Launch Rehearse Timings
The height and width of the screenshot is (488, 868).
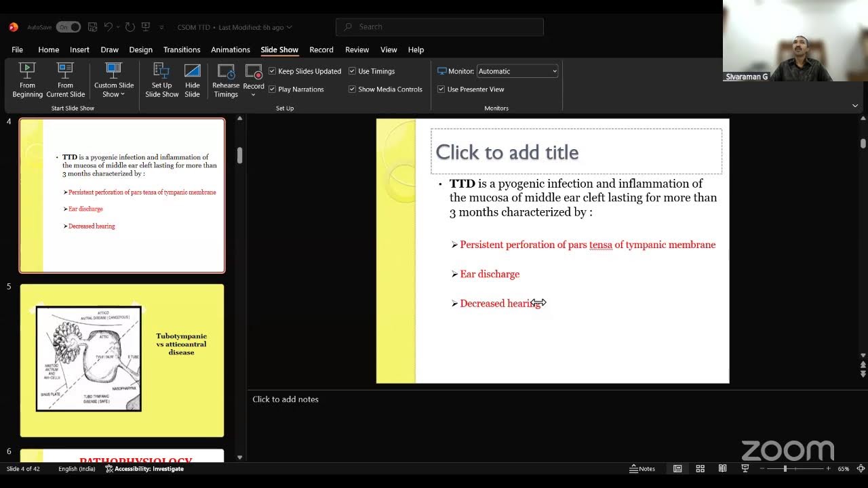click(x=226, y=80)
